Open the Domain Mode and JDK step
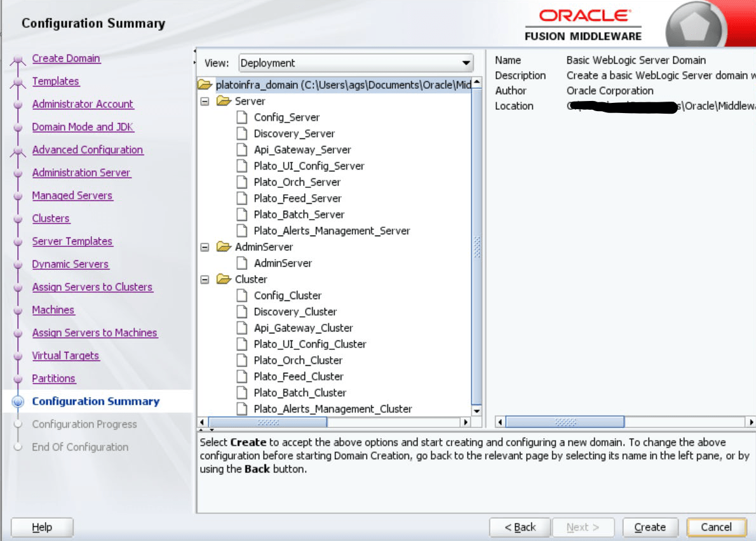Viewport: 756px width, 541px height. tap(83, 127)
